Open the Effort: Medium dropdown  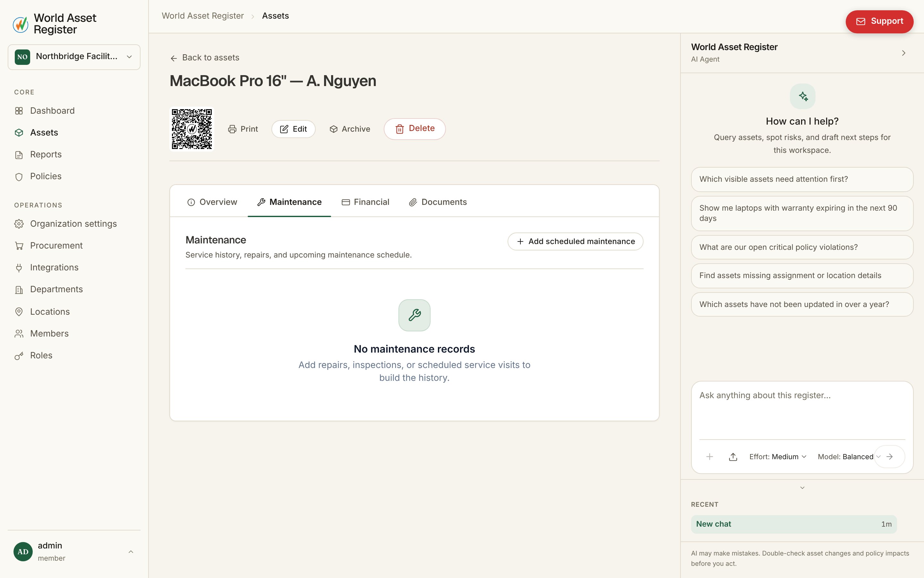coord(778,456)
